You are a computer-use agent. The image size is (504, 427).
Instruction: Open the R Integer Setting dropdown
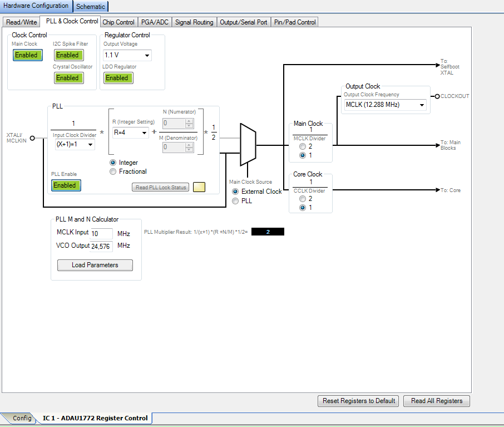131,132
